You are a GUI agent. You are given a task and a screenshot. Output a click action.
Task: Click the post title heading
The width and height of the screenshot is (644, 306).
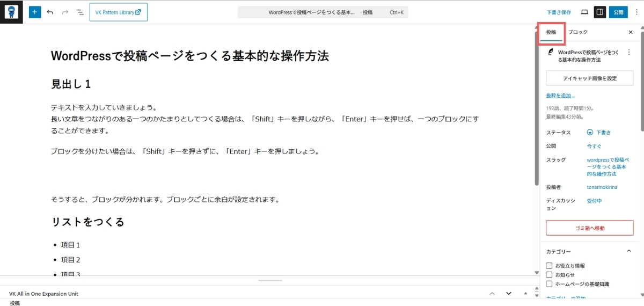tap(189, 56)
